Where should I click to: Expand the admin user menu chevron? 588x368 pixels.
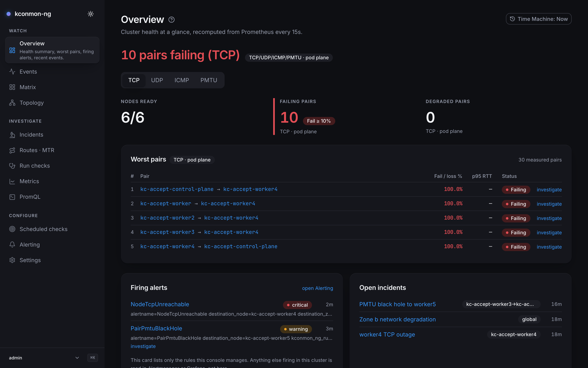77,358
